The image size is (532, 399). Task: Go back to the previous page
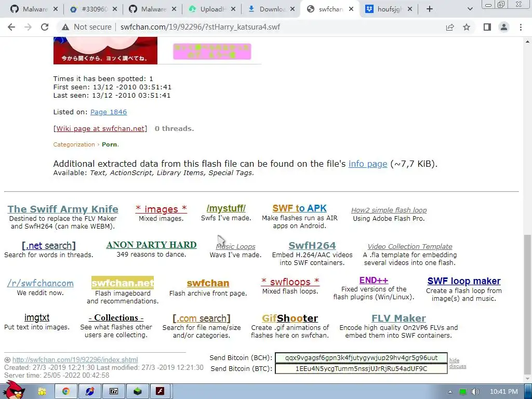[11, 27]
